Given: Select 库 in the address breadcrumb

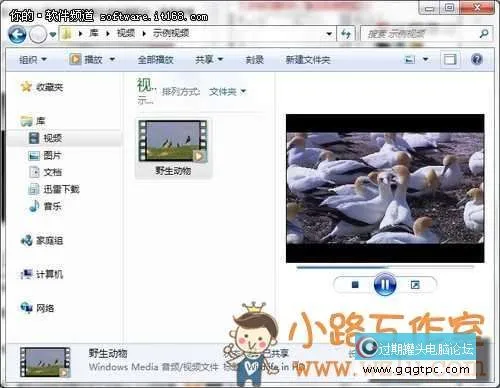Looking at the screenshot, I should [94, 33].
